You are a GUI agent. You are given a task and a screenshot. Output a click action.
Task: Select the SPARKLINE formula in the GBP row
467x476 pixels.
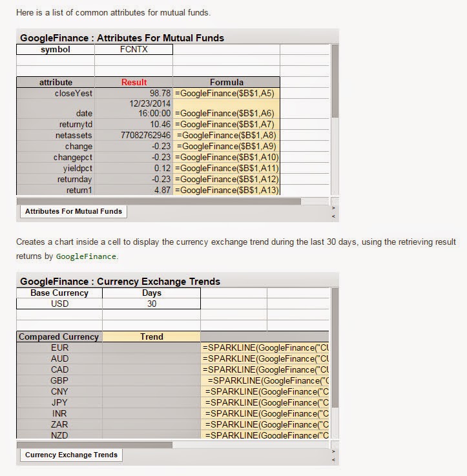click(x=265, y=380)
